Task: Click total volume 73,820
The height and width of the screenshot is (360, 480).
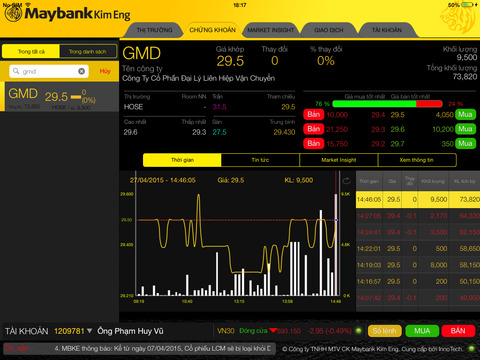Action: click(x=465, y=77)
